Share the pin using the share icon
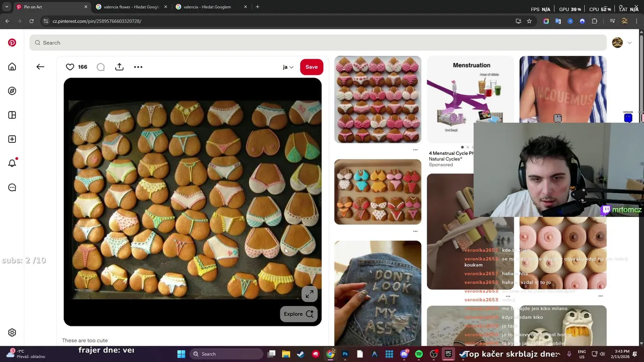The width and height of the screenshot is (644, 362). pos(119,67)
